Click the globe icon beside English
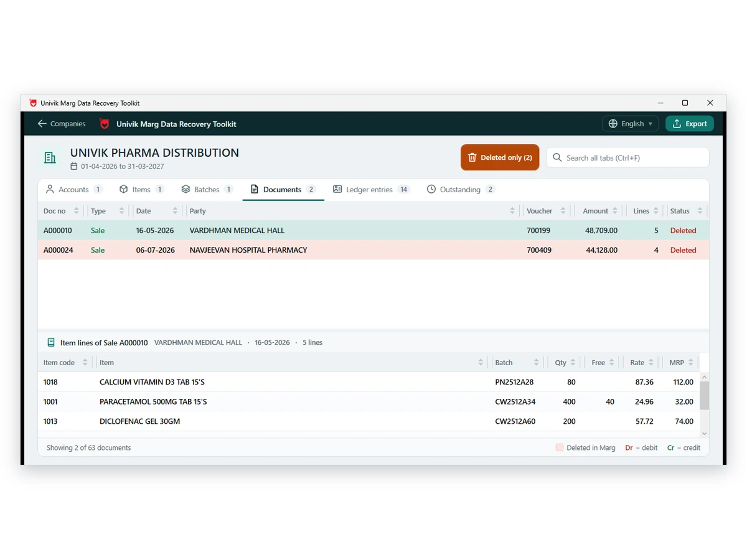This screenshot has width=747, height=560. [613, 124]
